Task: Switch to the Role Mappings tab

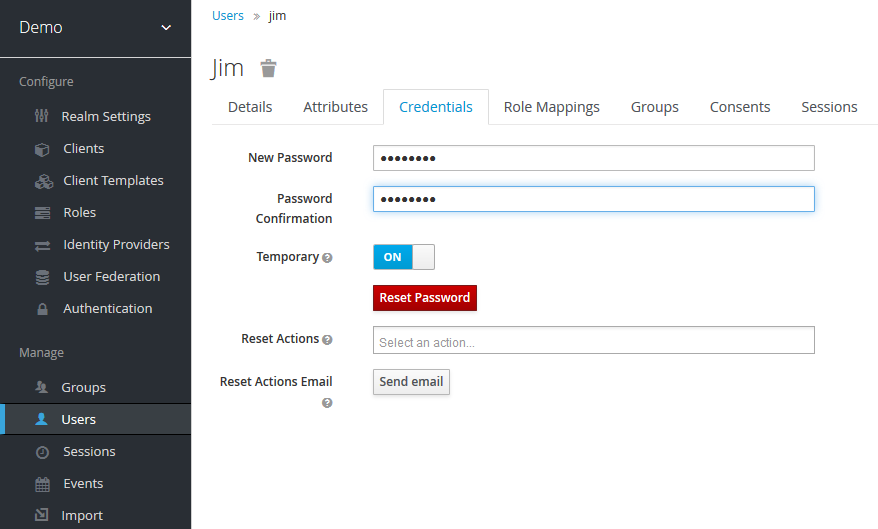Action: click(x=551, y=107)
